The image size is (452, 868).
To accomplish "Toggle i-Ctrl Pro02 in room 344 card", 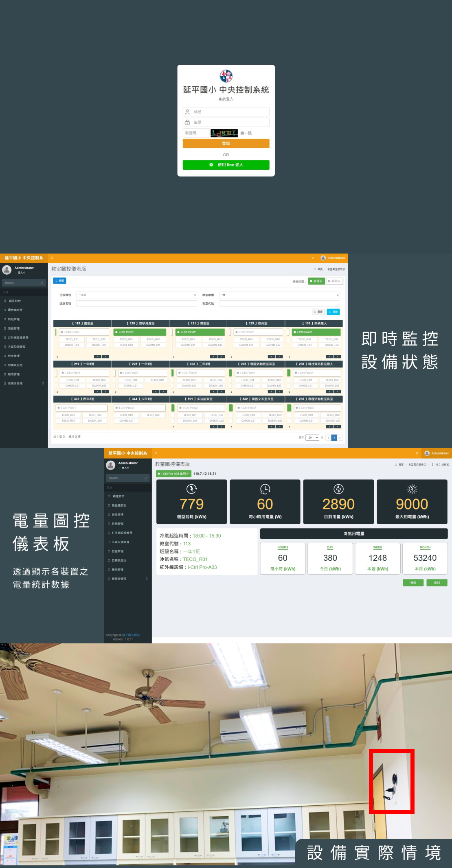I will [140, 408].
